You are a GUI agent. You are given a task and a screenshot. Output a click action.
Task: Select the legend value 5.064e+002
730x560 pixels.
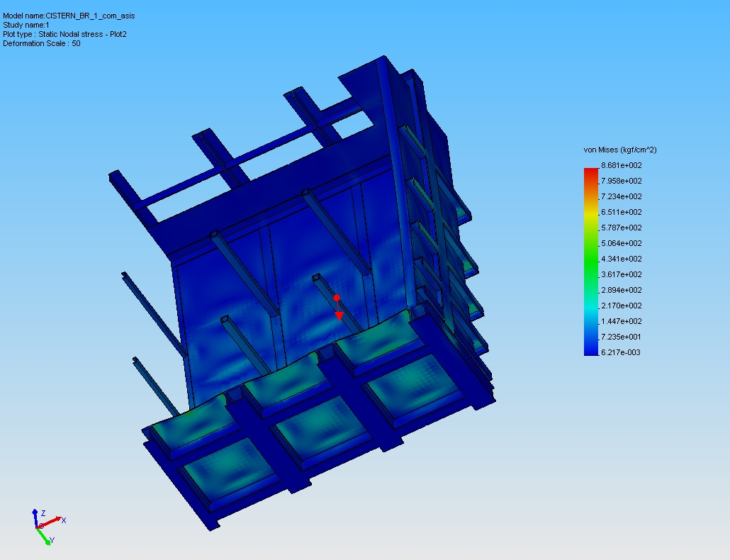tap(622, 243)
